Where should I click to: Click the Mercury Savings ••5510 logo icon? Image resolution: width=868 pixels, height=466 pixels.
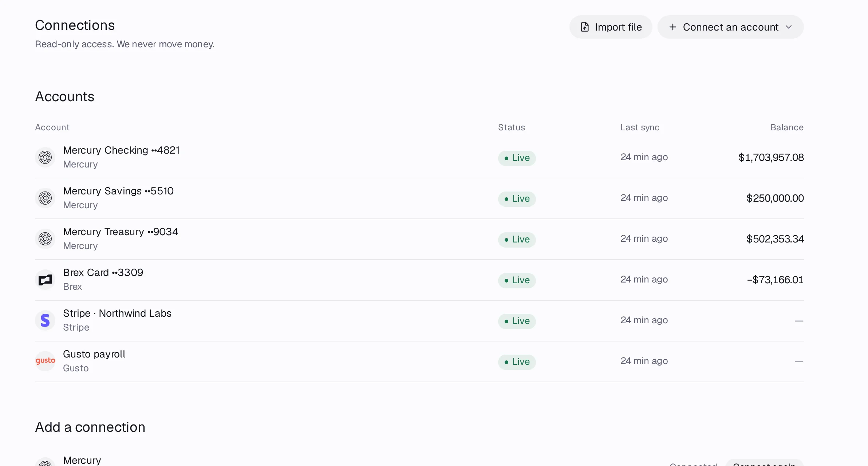(x=45, y=198)
